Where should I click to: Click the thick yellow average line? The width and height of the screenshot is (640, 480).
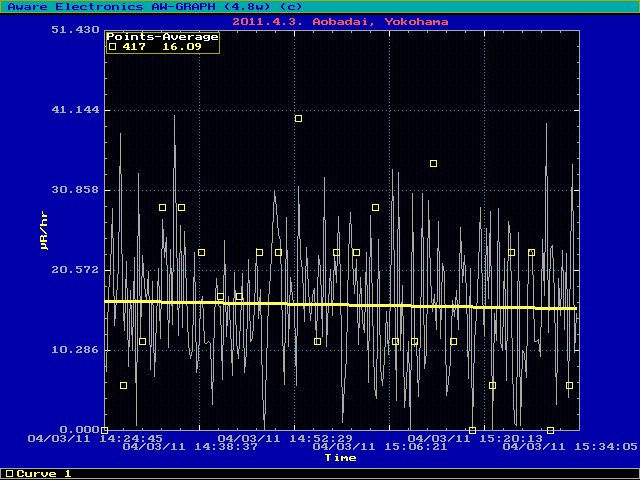click(x=340, y=305)
